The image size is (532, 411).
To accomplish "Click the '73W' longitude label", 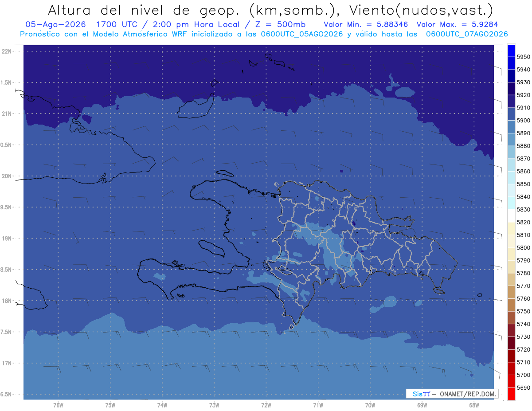I will click(214, 406).
